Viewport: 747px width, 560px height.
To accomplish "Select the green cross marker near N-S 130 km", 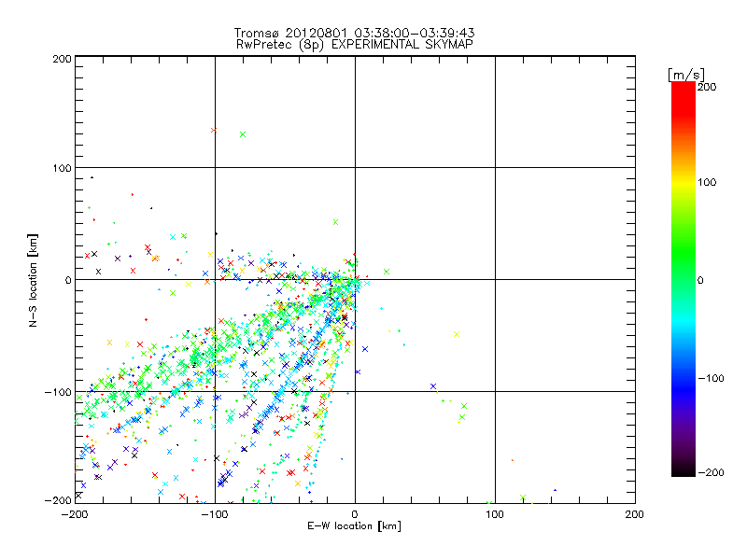I will coord(243,134).
